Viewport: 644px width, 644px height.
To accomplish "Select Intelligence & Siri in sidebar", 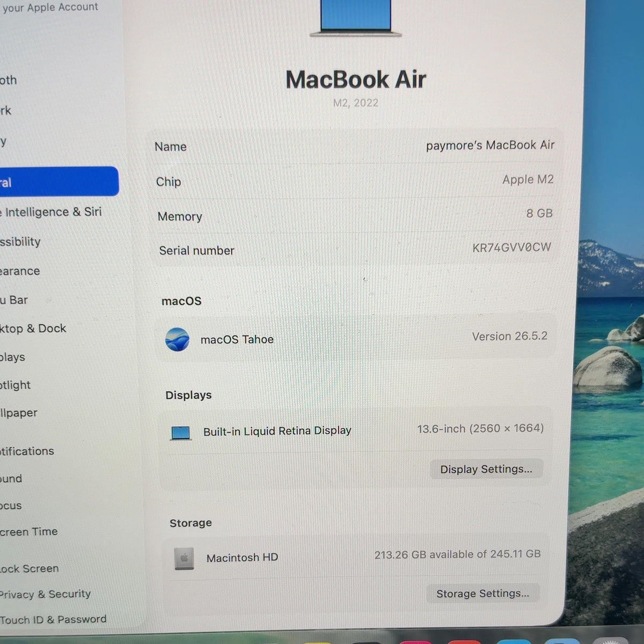I will click(x=51, y=212).
